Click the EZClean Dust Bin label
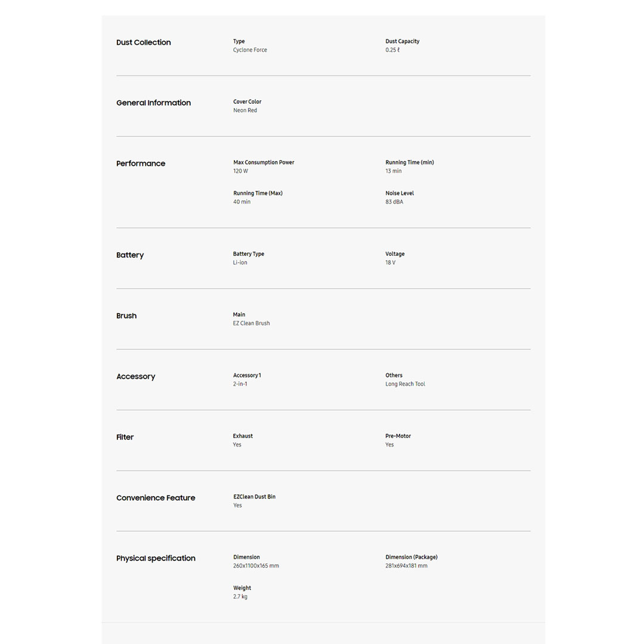Screen dimensions: 644x644 pyautogui.click(x=254, y=497)
